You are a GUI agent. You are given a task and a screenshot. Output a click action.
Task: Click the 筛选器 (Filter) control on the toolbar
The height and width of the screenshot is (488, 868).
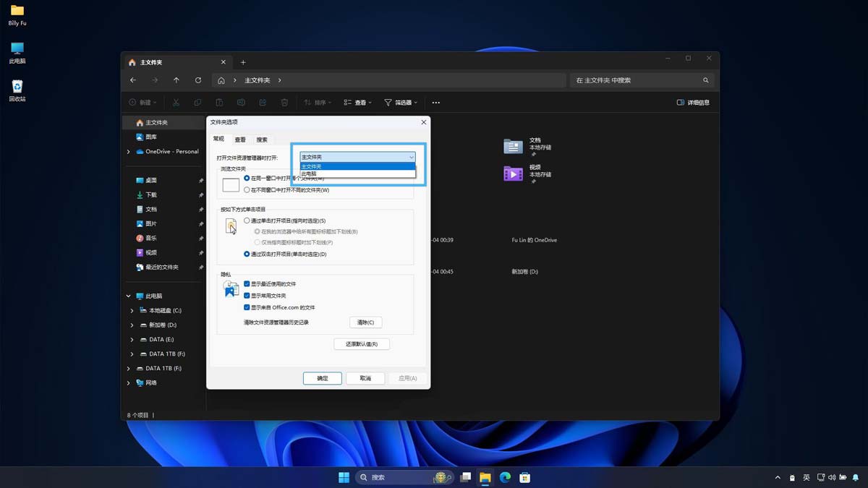click(x=400, y=102)
